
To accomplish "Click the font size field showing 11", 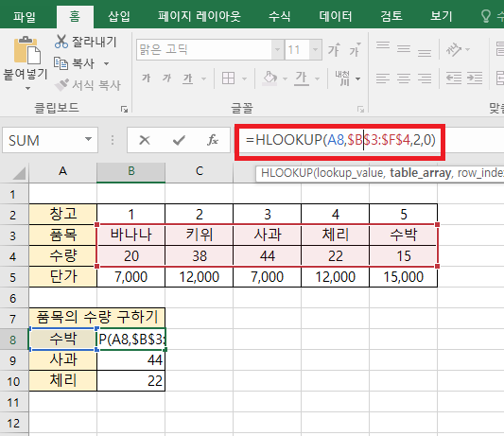I will [x=297, y=50].
